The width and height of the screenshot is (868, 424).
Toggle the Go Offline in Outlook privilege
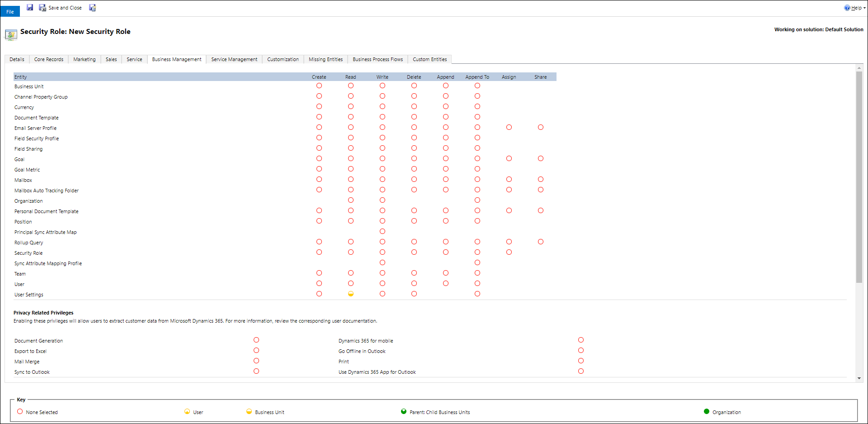click(x=581, y=350)
